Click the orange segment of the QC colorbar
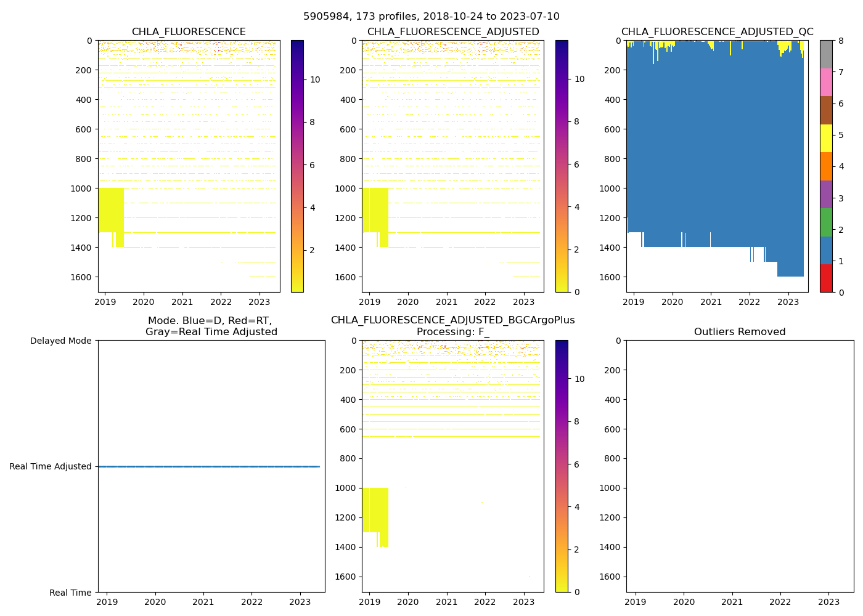This screenshot has height=616, width=863. point(826,166)
